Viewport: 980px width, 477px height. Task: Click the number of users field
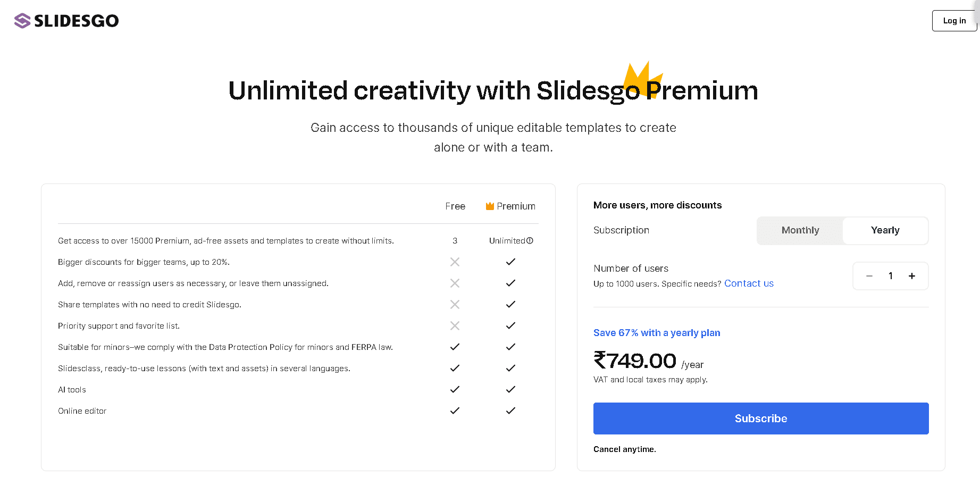(x=891, y=276)
